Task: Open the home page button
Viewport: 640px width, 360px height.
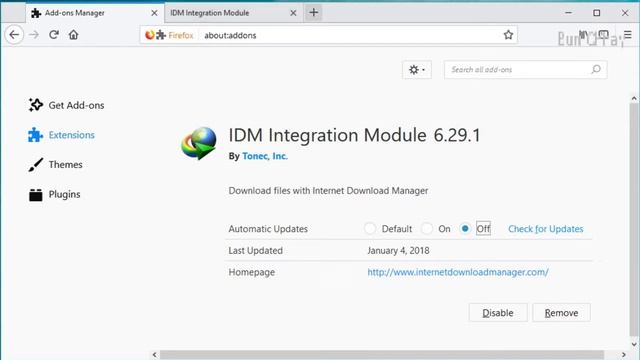Action: point(73,35)
